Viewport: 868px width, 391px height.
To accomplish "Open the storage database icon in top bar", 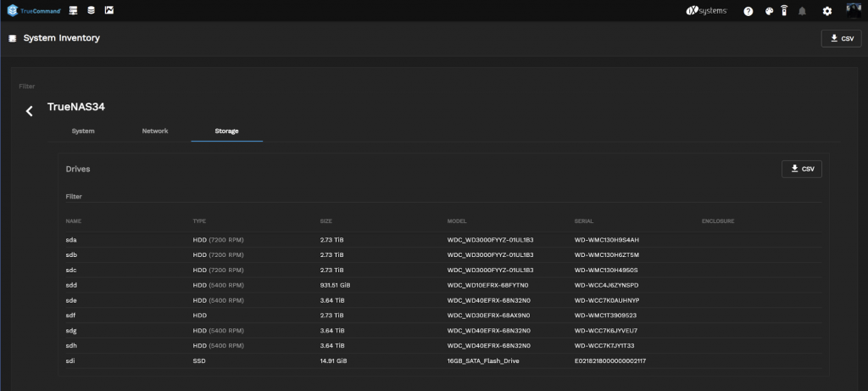I will point(91,10).
